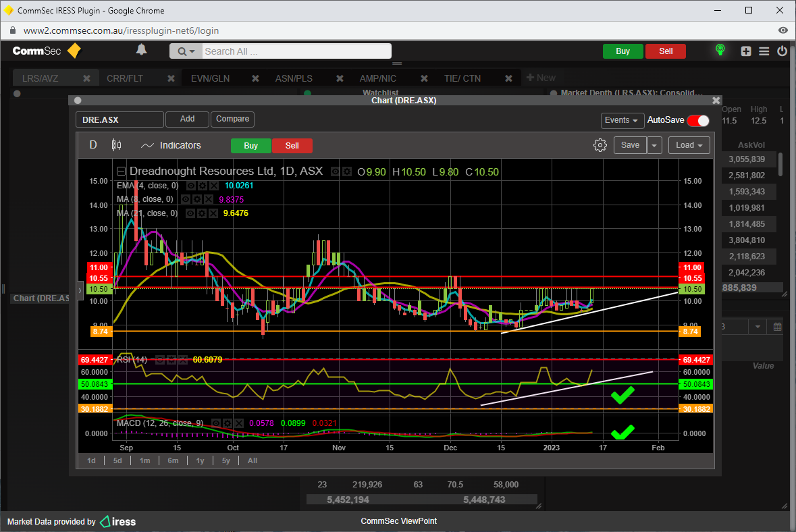
Task: Remove the MA (8) indicator
Action: click(x=209, y=200)
